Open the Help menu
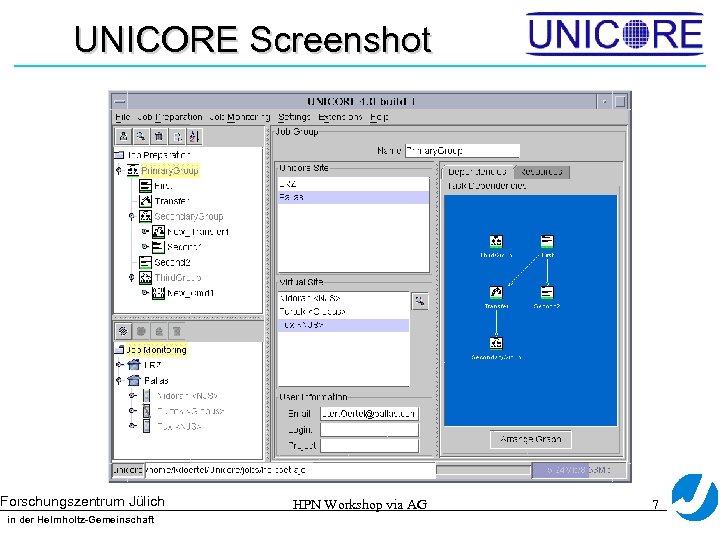 [x=379, y=117]
